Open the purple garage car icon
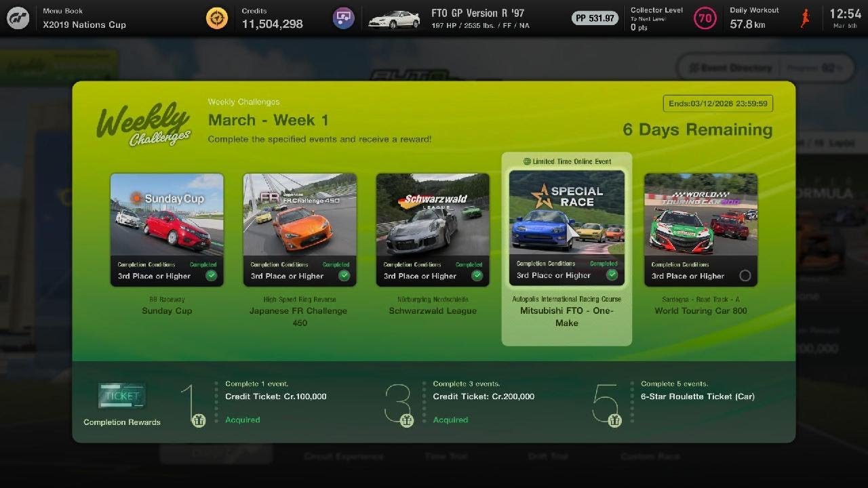 [x=344, y=18]
